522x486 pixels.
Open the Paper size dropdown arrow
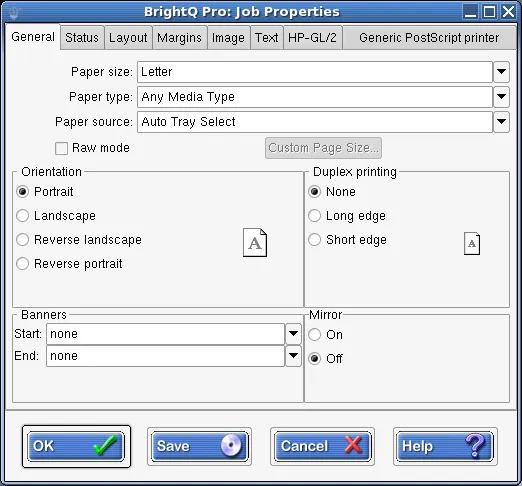click(x=501, y=72)
